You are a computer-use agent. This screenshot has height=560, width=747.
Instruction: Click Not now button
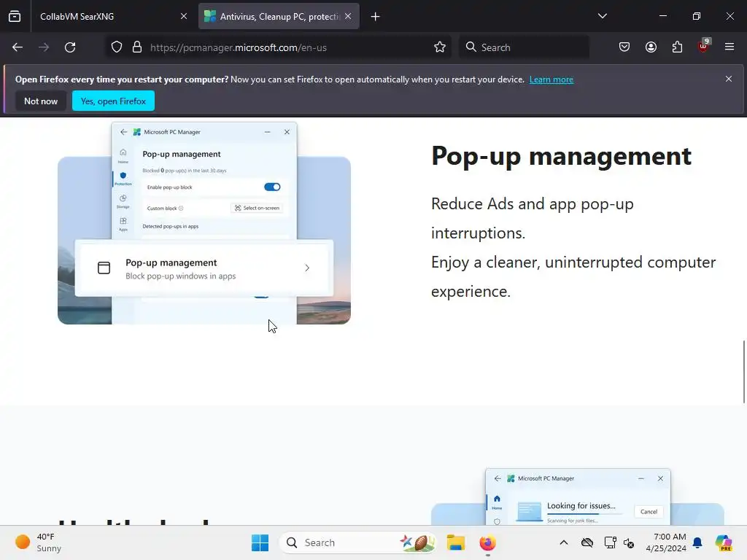coord(41,101)
